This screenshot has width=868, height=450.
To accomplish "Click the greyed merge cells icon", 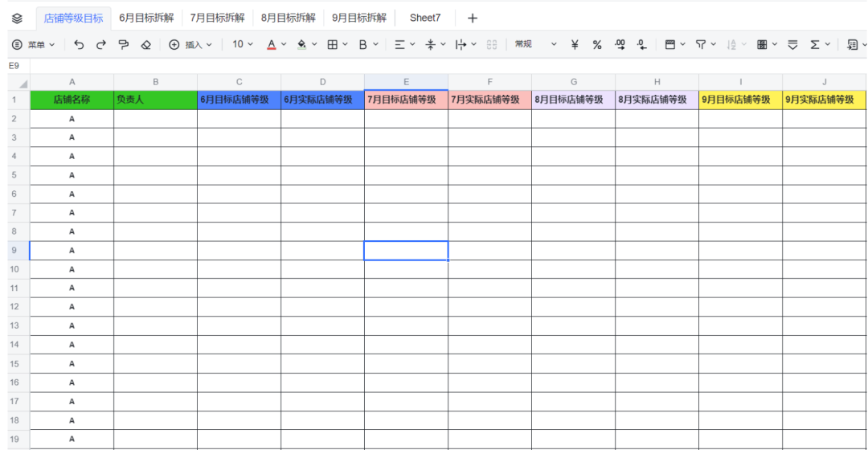I will point(492,45).
